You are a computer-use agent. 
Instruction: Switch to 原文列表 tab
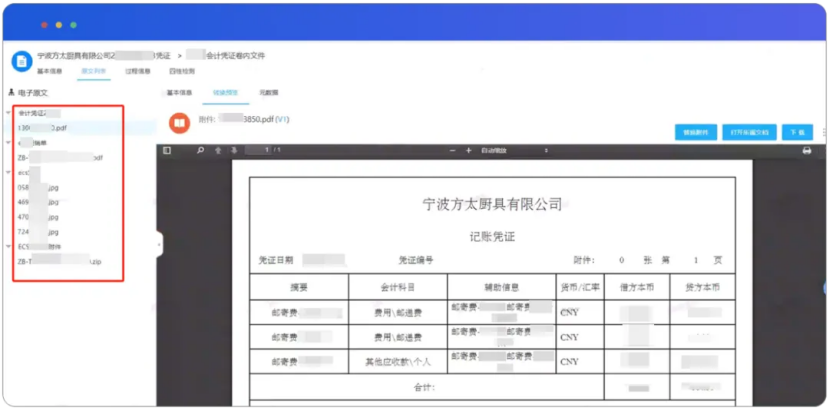pos(94,71)
